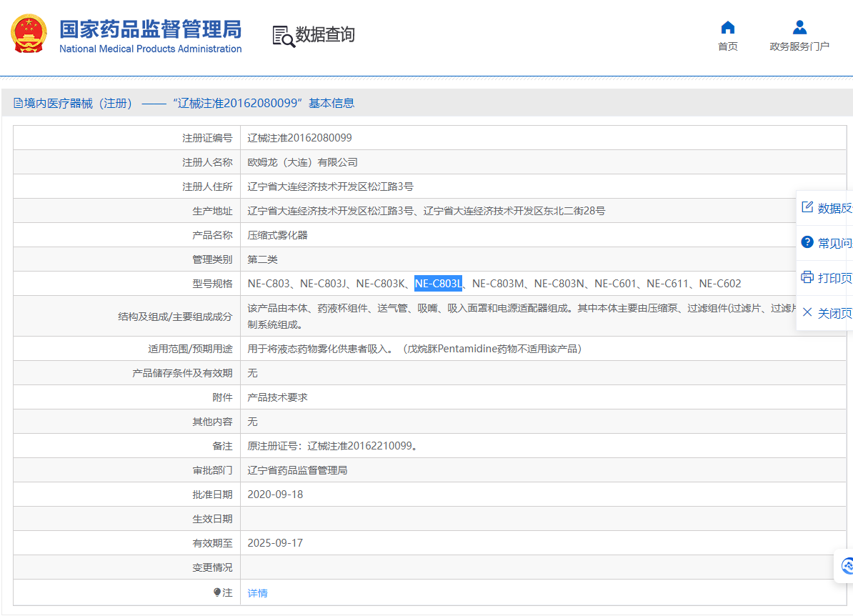Viewport: 853px width, 616px height.
Task: Click the 产品技术要求 attachment text
Action: (x=277, y=397)
